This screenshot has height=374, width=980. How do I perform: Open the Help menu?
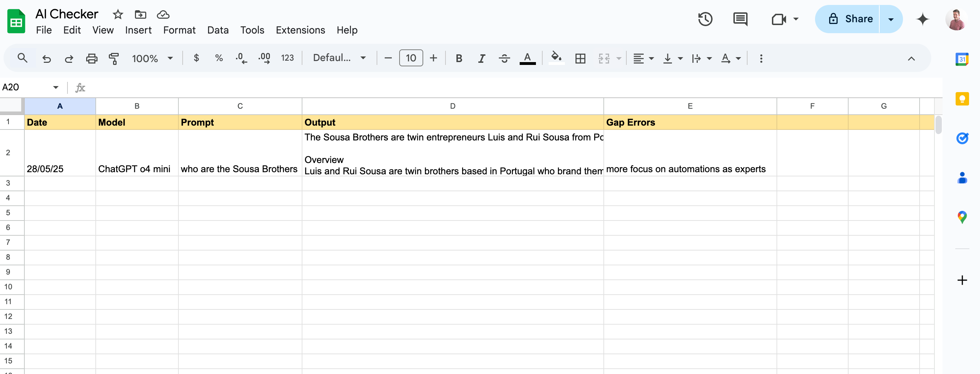347,30
